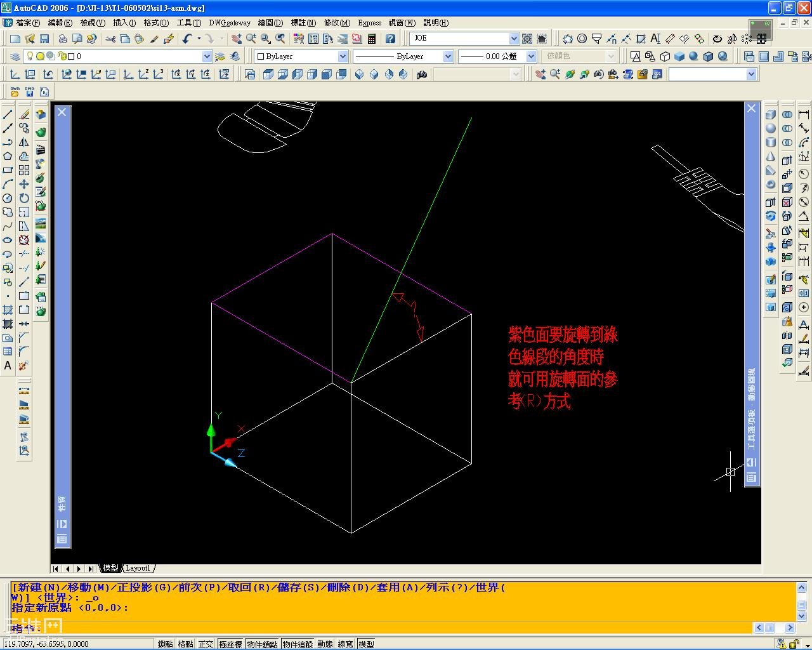Select the Explode modify tool
The height and width of the screenshot is (650, 812).
tap(24, 366)
